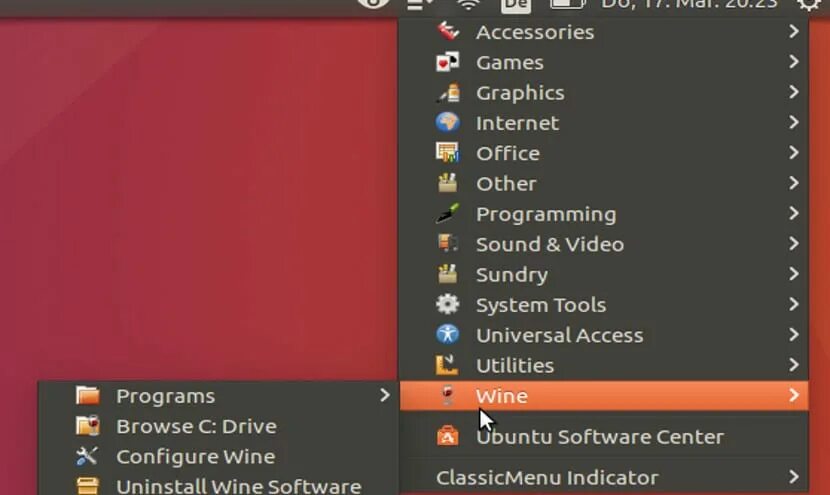830x495 pixels.
Task: Open the Sundry menu entry
Action: tap(604, 274)
